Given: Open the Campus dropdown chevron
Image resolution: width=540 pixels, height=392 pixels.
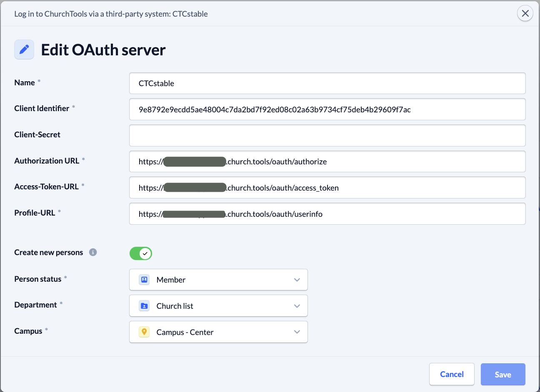Looking at the screenshot, I should click(x=297, y=332).
